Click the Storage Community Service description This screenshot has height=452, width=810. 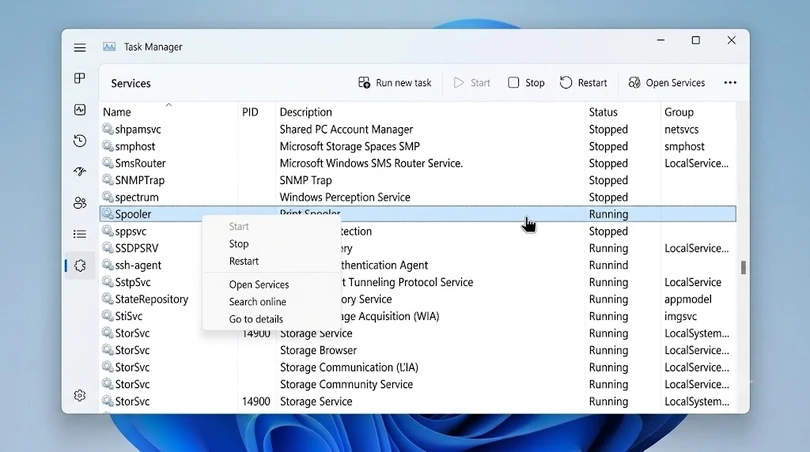pyautogui.click(x=346, y=384)
